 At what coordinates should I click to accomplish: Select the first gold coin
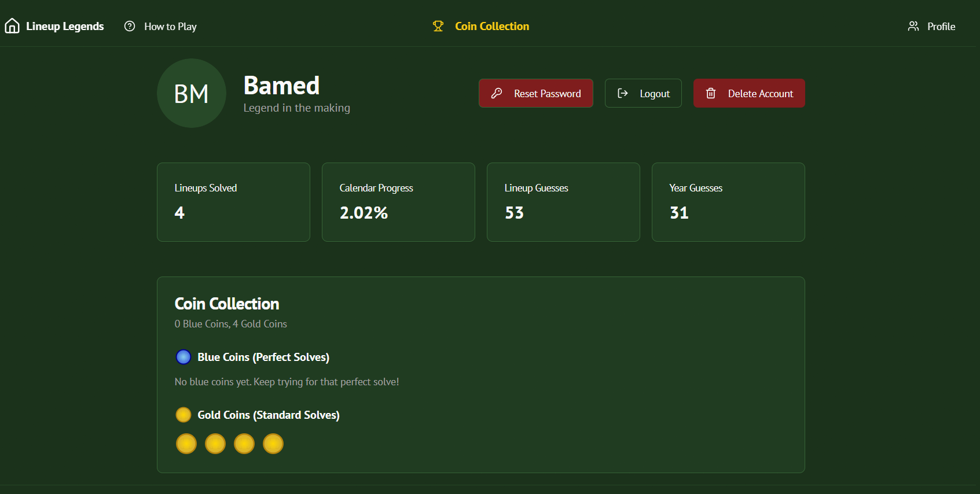[186, 444]
